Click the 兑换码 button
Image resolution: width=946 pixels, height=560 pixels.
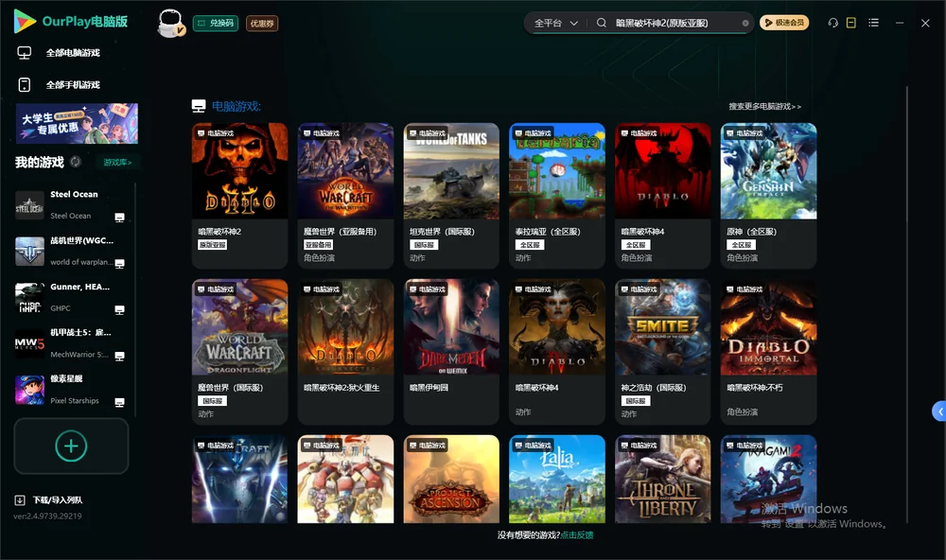pyautogui.click(x=216, y=24)
